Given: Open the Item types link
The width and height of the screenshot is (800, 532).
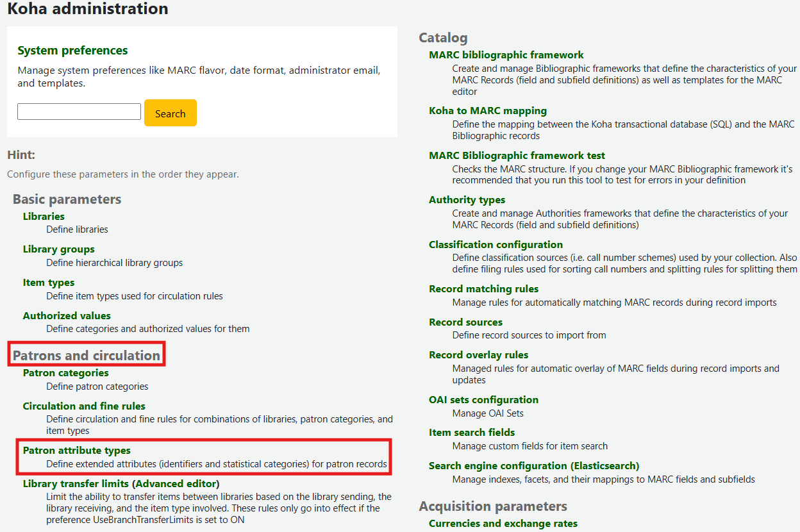Looking at the screenshot, I should (x=49, y=282).
